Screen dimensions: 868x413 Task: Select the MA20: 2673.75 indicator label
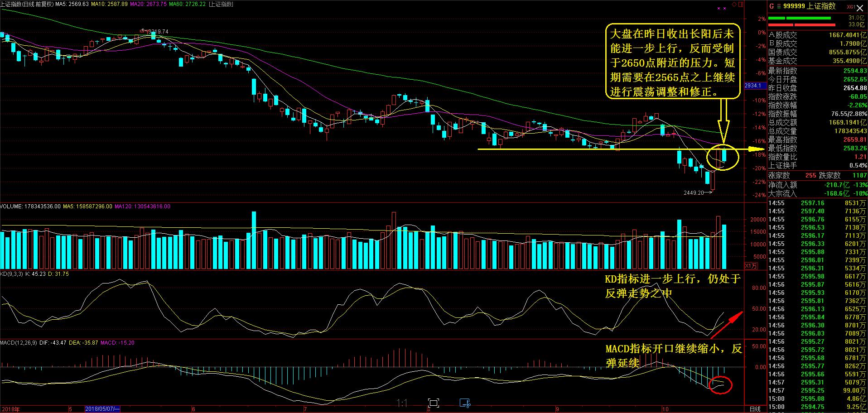(x=148, y=4)
